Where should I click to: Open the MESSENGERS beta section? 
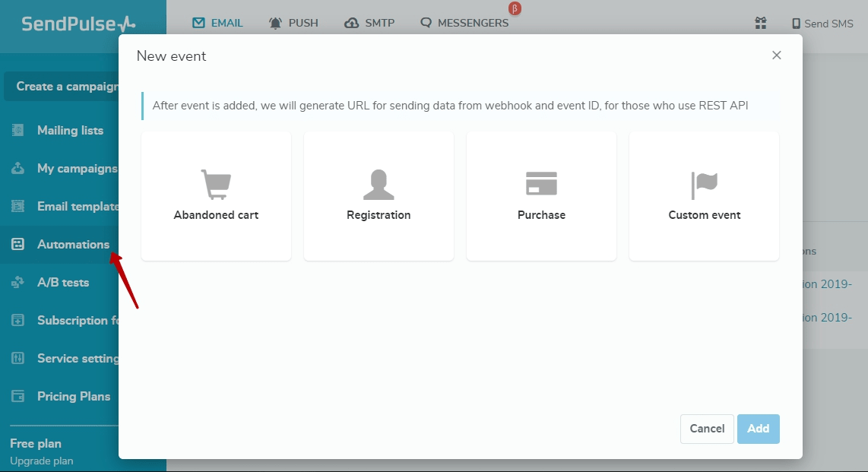click(464, 23)
